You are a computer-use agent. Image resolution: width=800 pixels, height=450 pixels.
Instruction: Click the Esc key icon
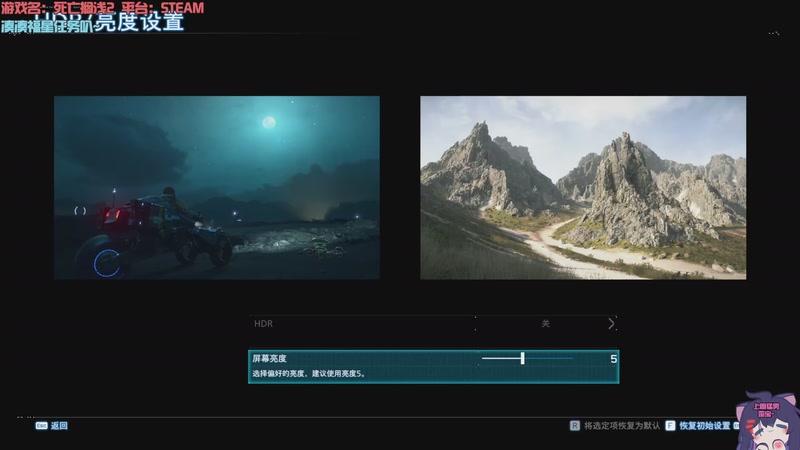pos(41,426)
